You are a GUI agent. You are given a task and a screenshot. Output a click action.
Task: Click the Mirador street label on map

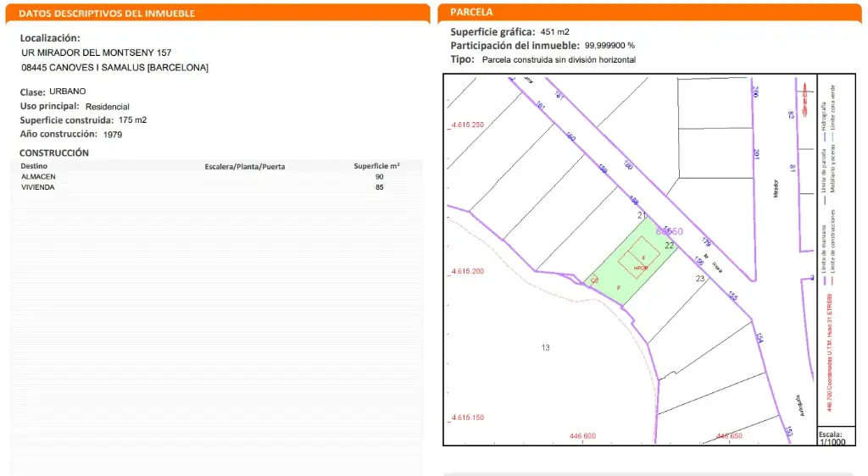[x=776, y=188]
